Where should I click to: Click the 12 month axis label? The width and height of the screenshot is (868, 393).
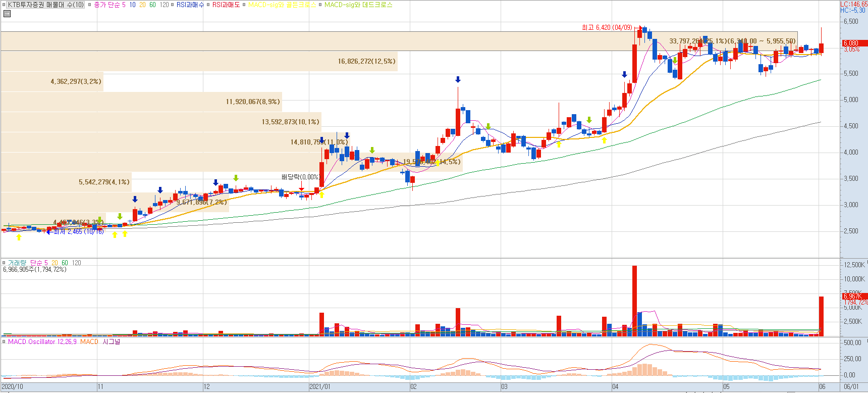tap(206, 386)
